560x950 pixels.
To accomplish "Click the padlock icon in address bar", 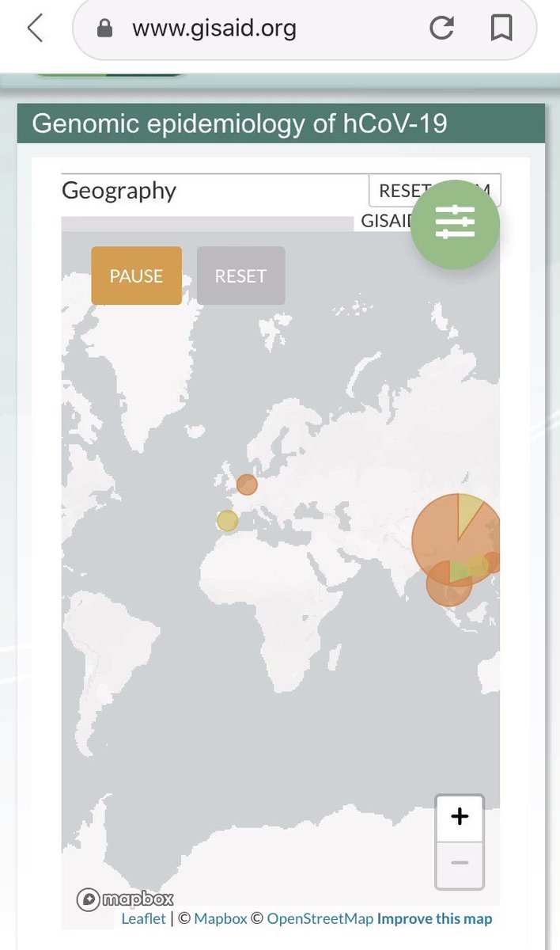I will (x=104, y=28).
